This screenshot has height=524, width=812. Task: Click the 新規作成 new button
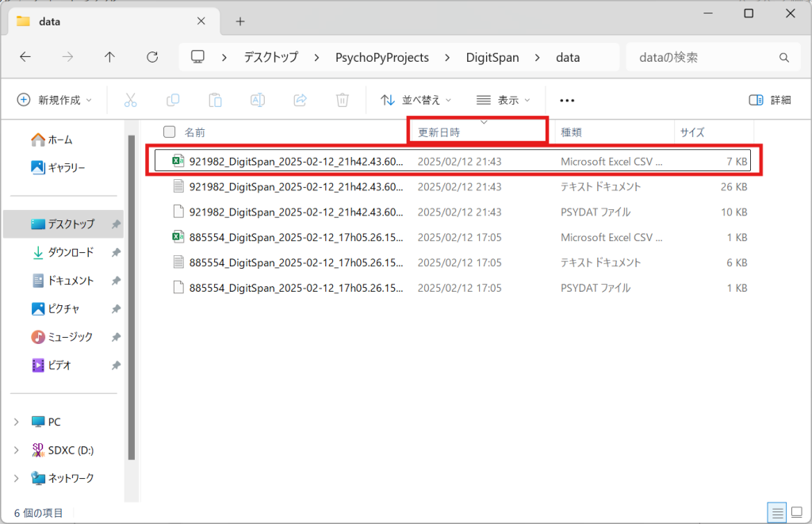[54, 100]
